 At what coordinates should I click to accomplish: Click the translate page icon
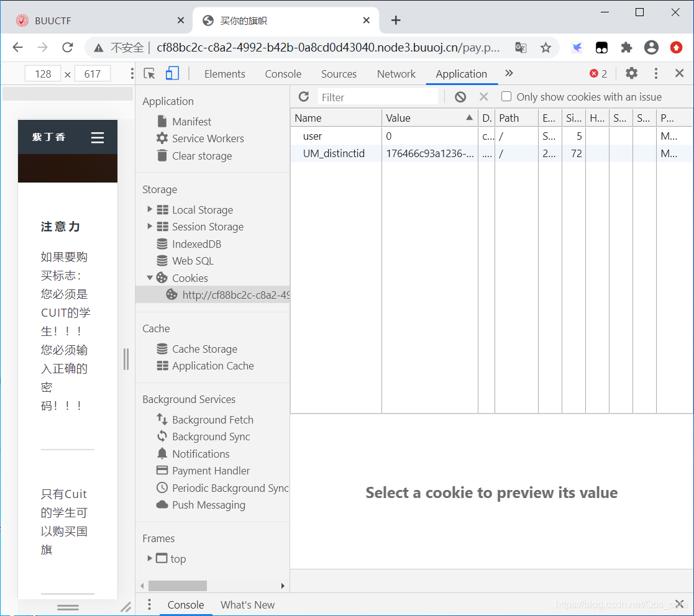tap(521, 48)
